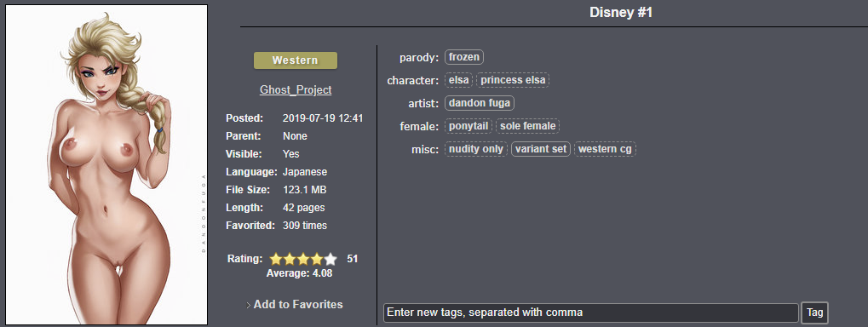Select the sole female tag
868x327 pixels.
[x=527, y=126]
